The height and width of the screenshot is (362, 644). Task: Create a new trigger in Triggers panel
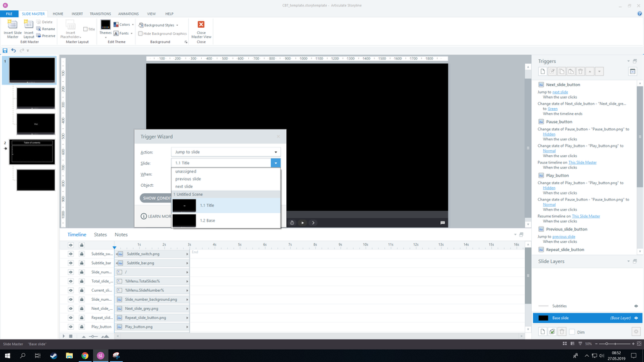pos(543,71)
